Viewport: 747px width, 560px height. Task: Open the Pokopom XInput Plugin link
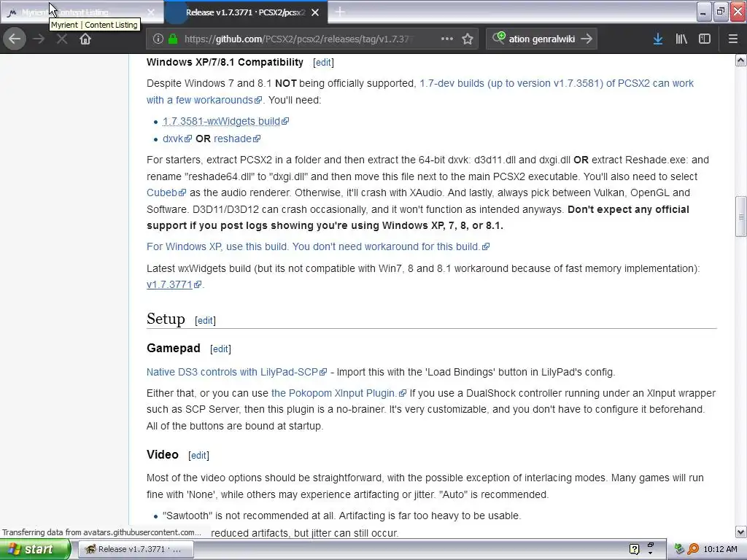pos(338,393)
